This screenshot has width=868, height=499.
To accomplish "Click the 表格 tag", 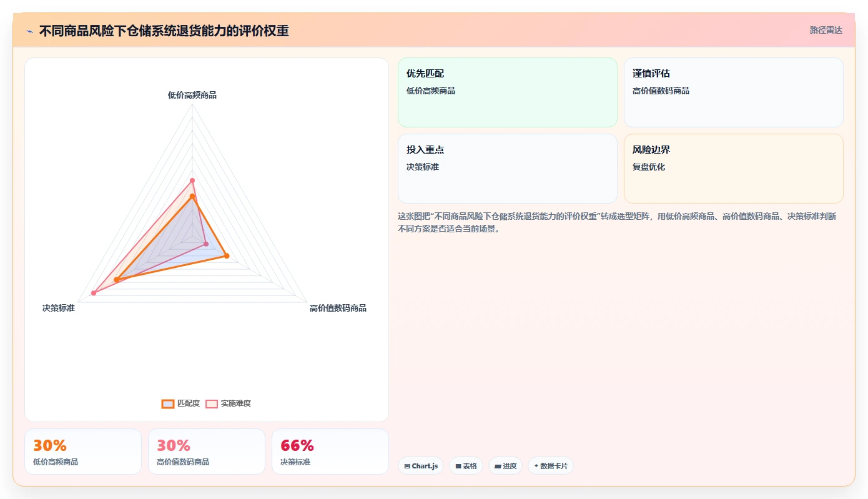I will 466,466.
